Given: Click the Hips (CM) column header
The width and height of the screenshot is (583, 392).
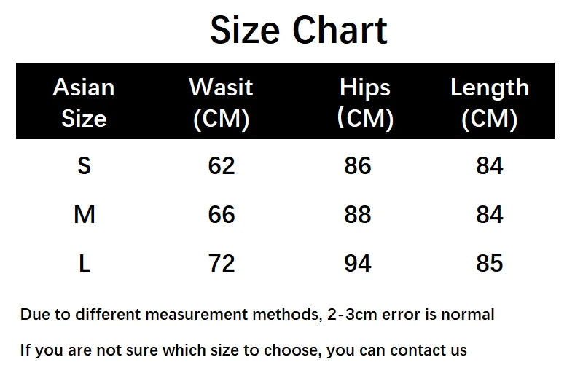Looking at the screenshot, I should (x=365, y=103).
